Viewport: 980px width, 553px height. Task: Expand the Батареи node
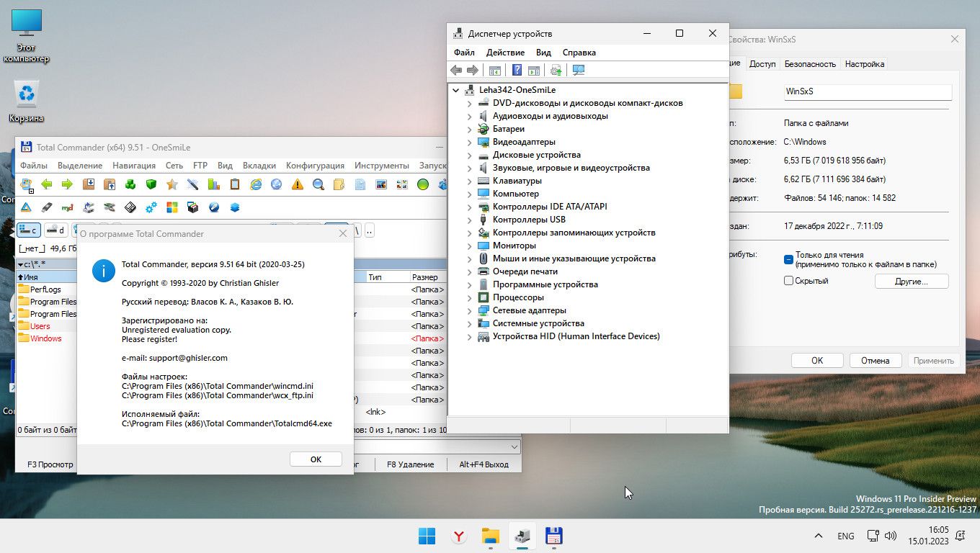point(470,129)
